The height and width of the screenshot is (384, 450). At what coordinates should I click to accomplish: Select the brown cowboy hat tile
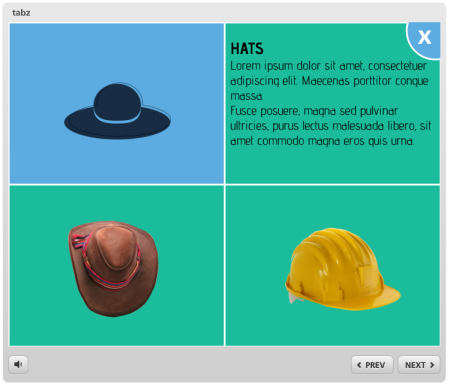(x=117, y=266)
